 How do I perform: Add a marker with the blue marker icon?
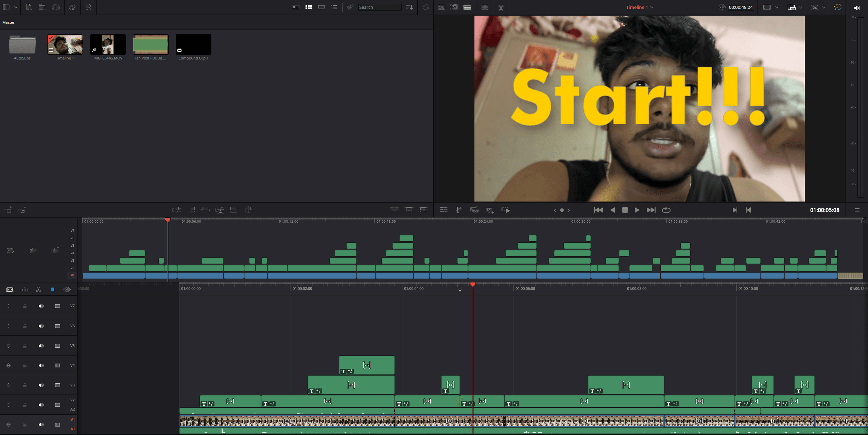point(53,290)
